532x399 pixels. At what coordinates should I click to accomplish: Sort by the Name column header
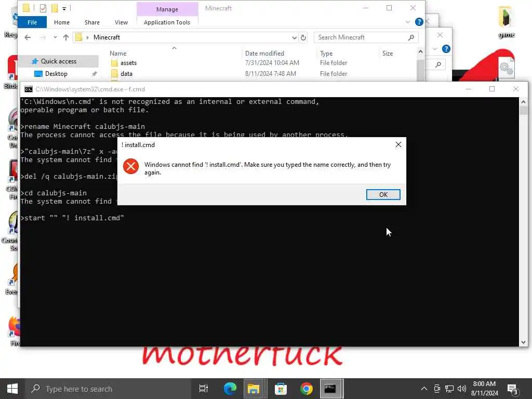[x=118, y=54]
